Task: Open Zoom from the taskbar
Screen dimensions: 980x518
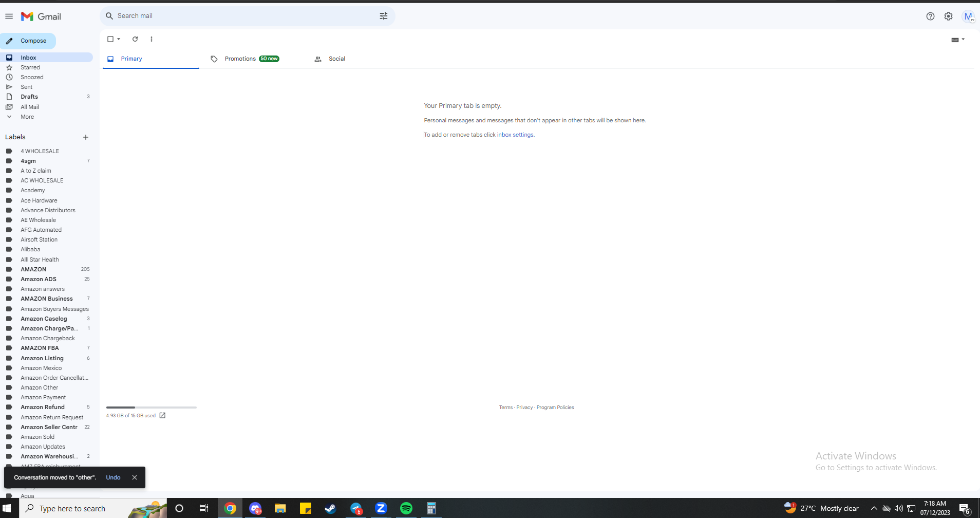Action: tap(381, 508)
